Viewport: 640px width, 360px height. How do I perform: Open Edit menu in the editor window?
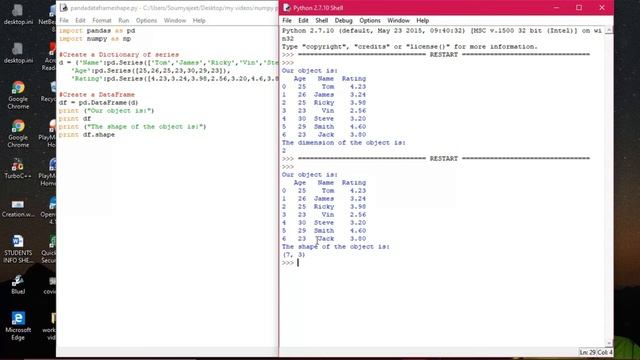click(80, 20)
